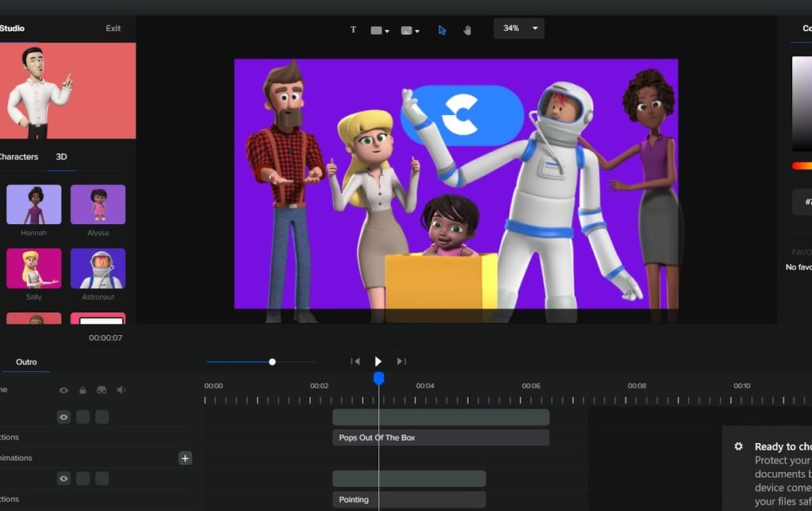Activate the arrow selection tool
Screen dimensions: 812x511
442,30
